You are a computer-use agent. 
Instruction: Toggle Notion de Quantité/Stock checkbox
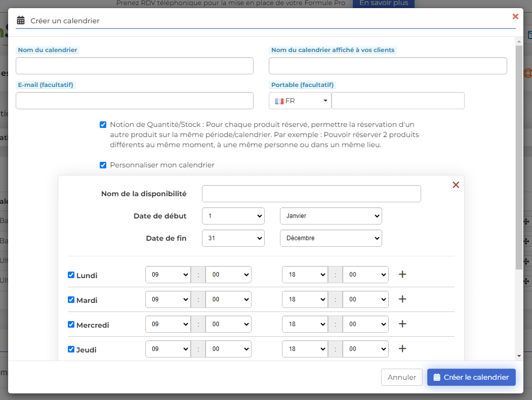(x=103, y=125)
